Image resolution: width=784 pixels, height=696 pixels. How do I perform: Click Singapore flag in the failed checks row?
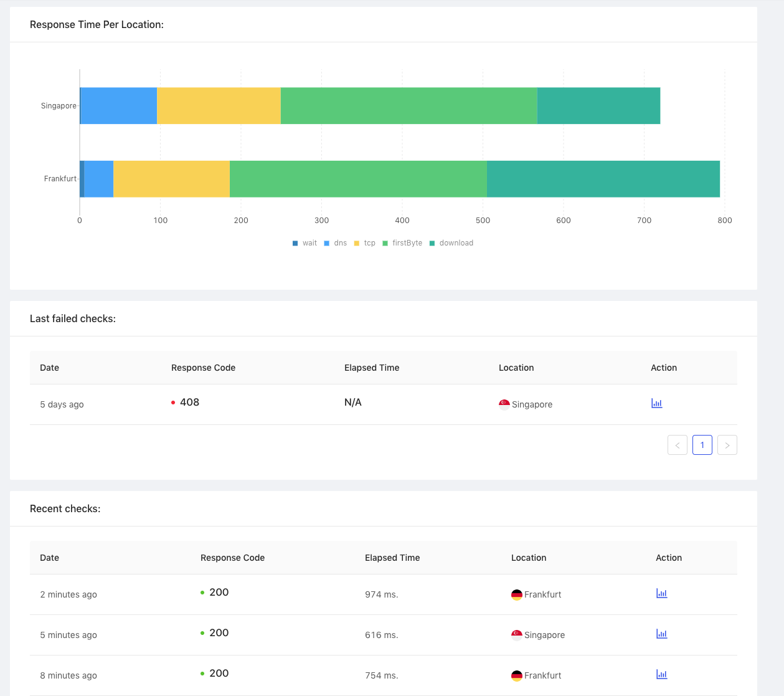[x=504, y=404]
